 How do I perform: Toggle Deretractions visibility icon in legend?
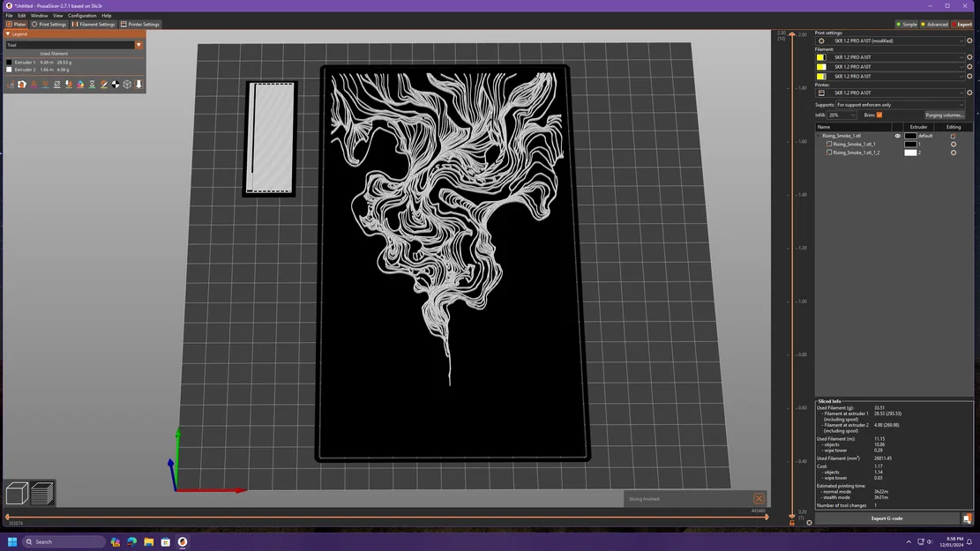pos(45,85)
